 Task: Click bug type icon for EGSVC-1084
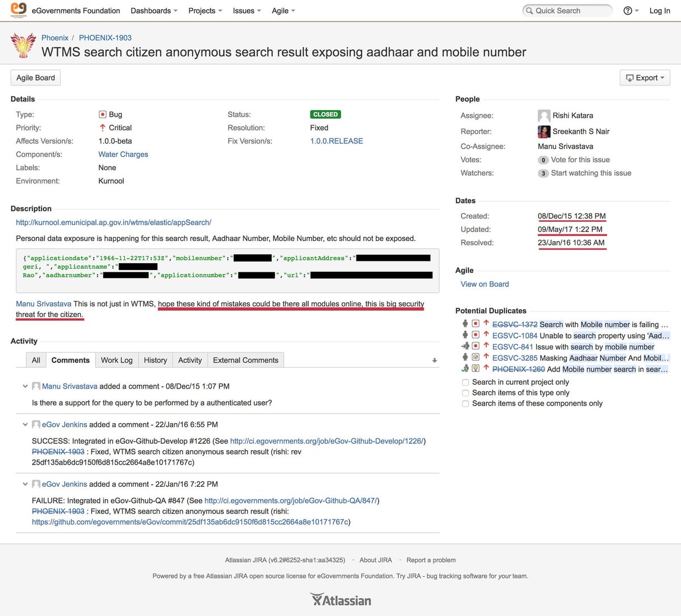pyautogui.click(x=476, y=335)
